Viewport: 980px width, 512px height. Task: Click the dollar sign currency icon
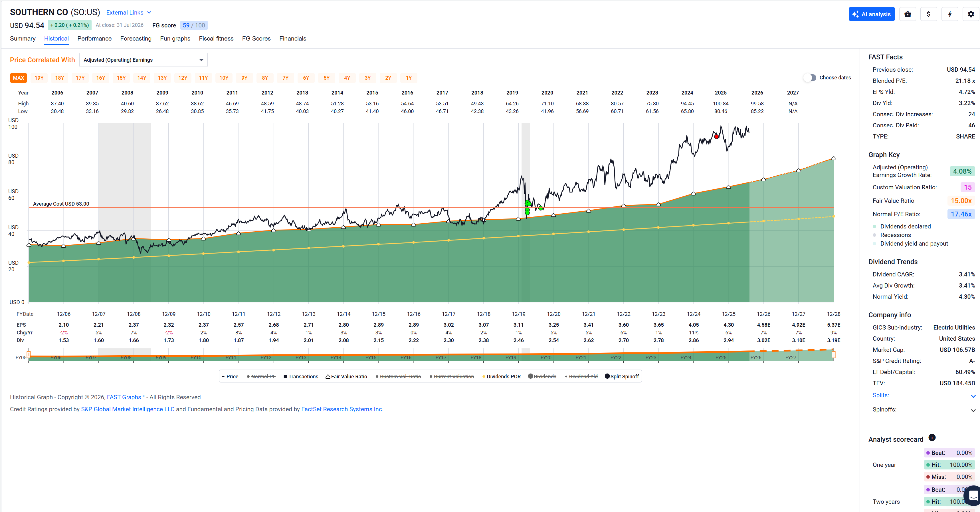click(929, 14)
